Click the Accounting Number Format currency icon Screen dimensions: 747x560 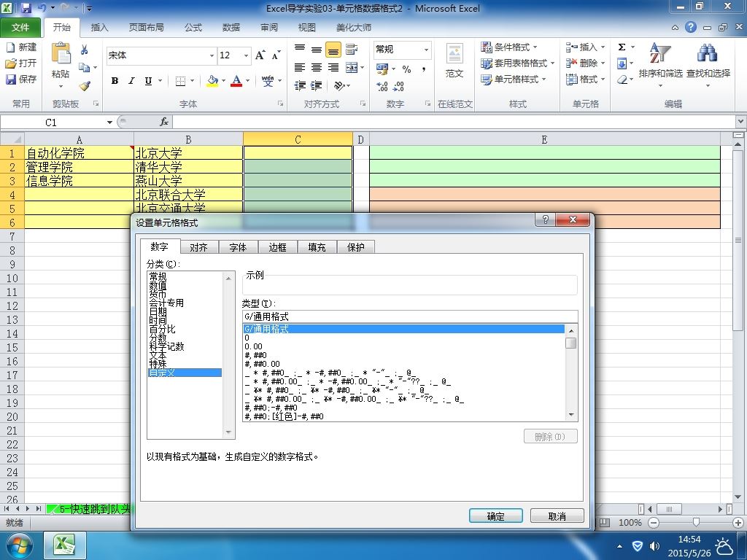coord(382,69)
